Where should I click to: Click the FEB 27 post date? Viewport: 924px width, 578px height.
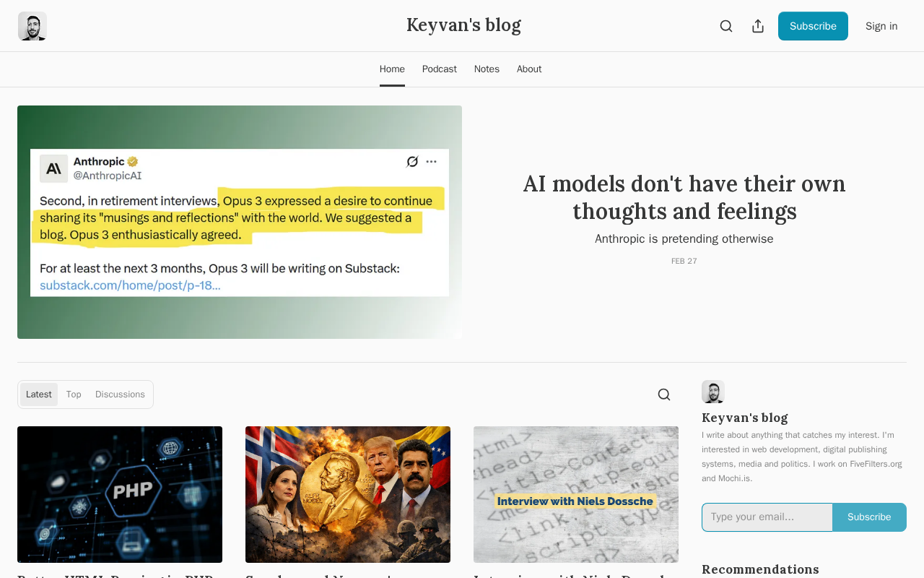click(684, 261)
